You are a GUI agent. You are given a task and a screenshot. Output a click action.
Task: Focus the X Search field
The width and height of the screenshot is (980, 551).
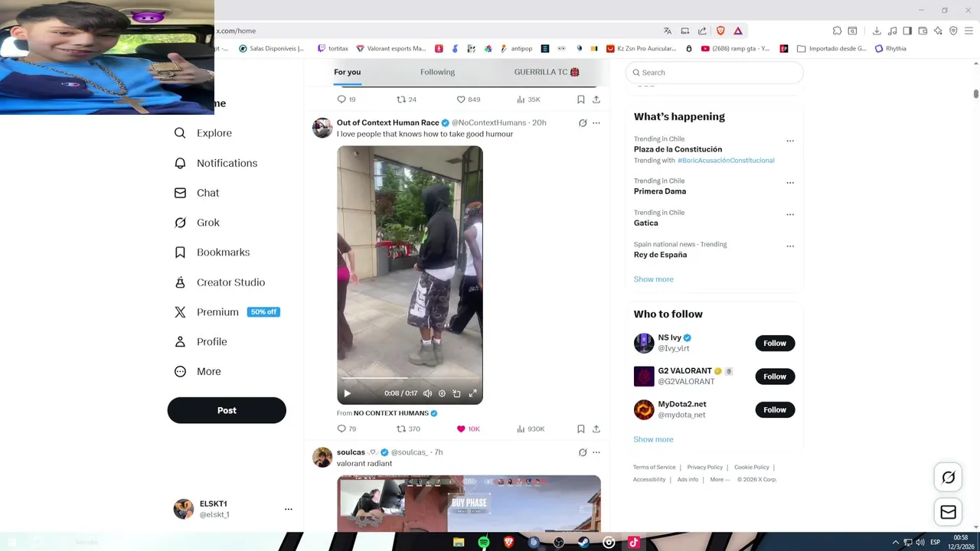(x=714, y=73)
